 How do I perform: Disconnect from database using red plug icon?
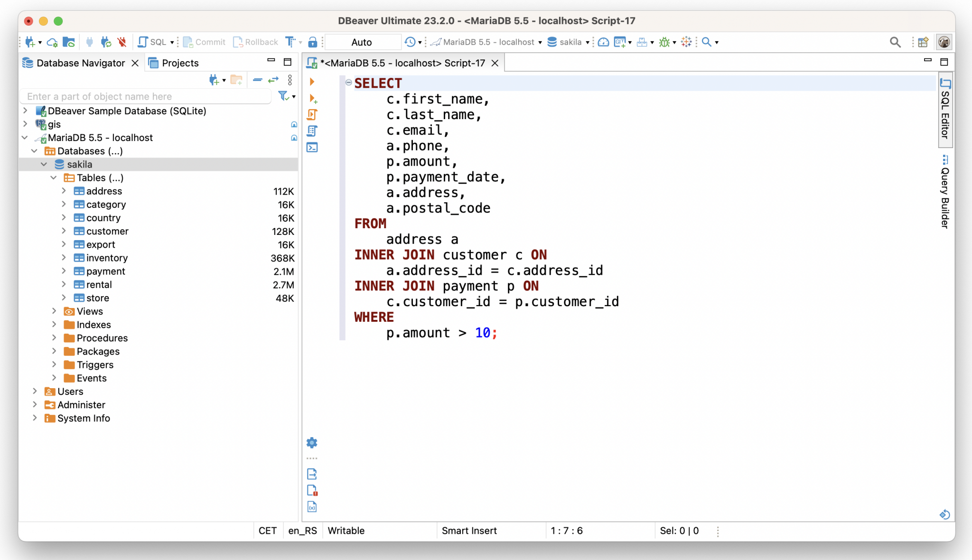coord(122,42)
